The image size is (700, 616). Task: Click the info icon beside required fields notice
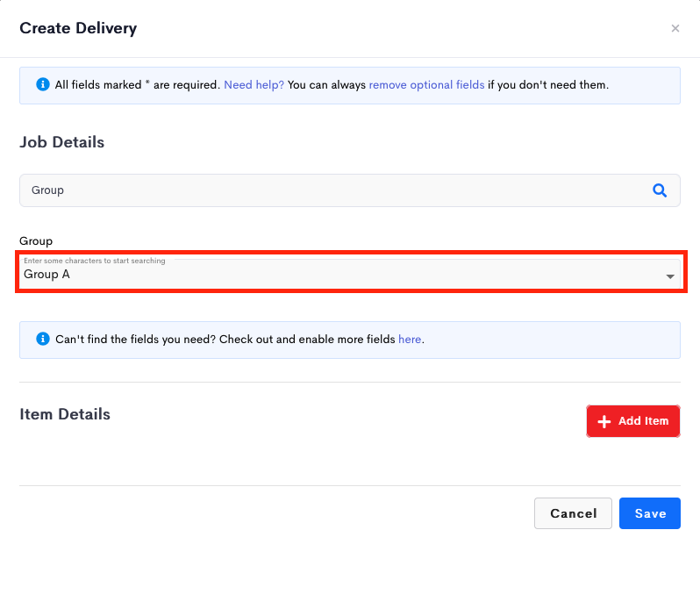tap(43, 84)
